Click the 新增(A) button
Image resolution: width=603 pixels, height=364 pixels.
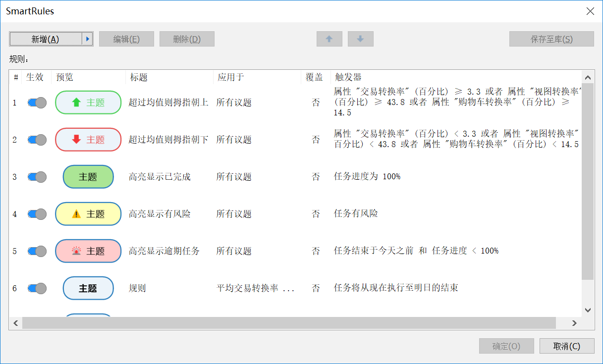tap(46, 39)
